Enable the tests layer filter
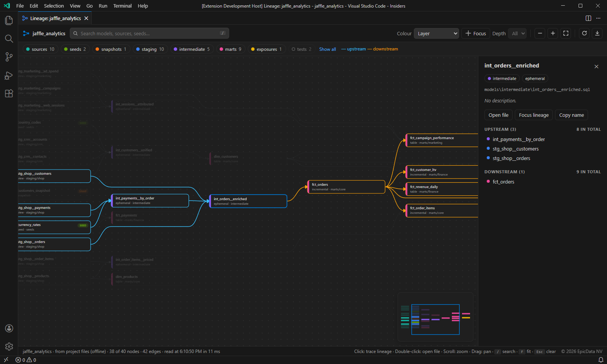The height and width of the screenshot is (364, 607). (x=302, y=49)
